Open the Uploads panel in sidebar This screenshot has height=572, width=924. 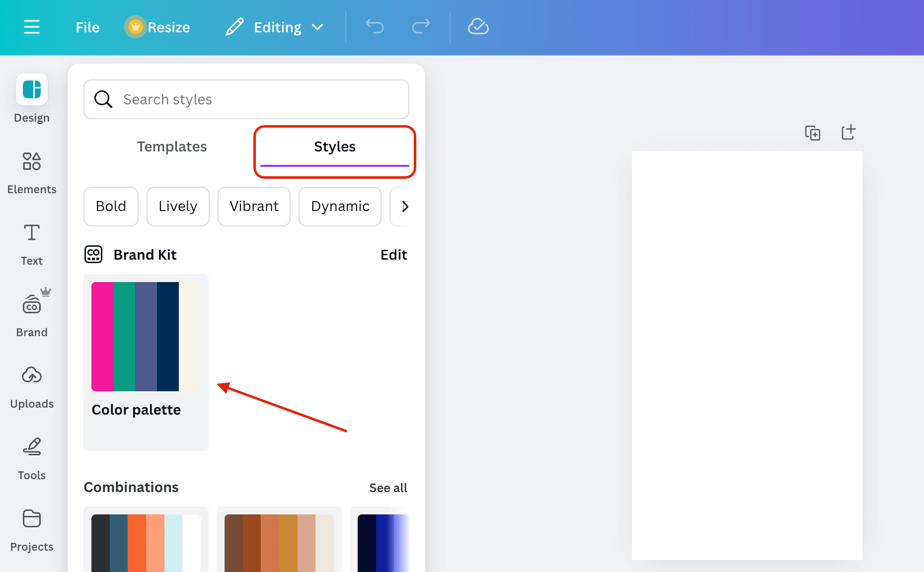pos(32,388)
